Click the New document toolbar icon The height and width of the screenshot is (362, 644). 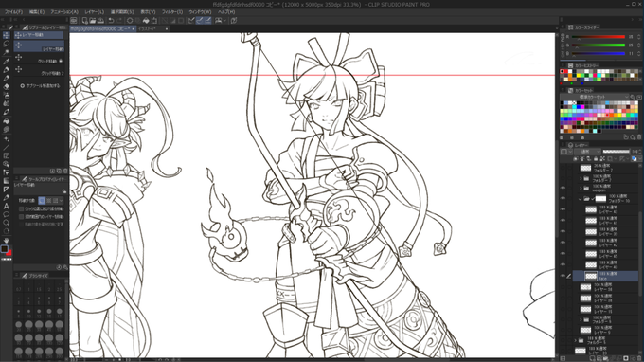pos(85,20)
